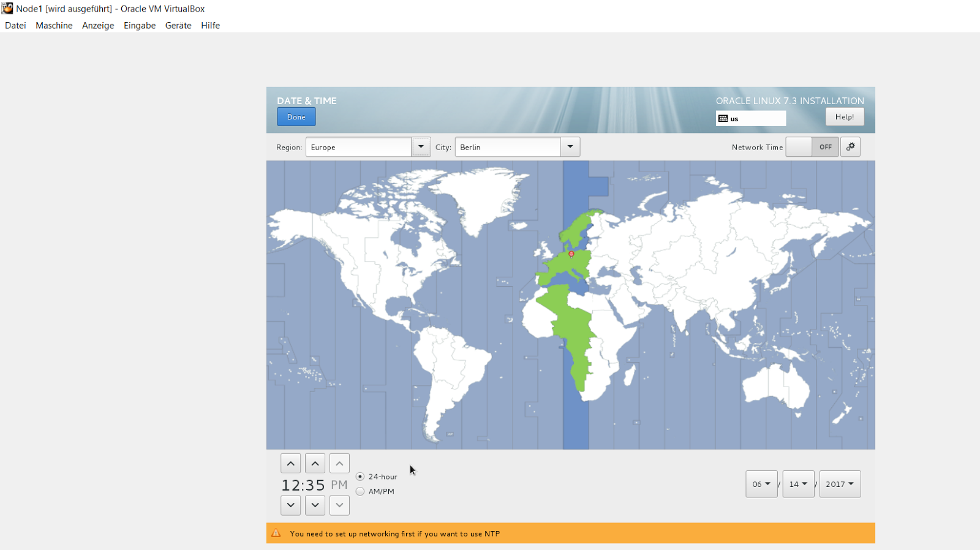Click the red Berlin location marker on map

point(571,254)
